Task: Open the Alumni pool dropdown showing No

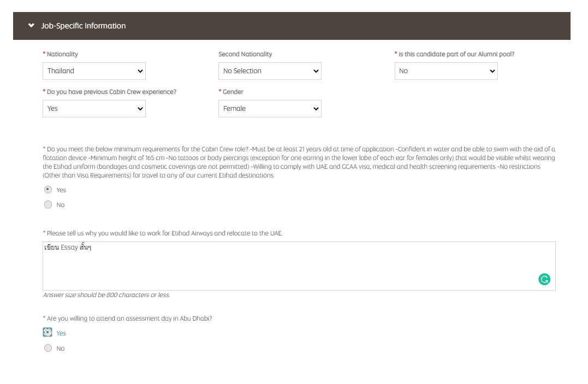Action: click(x=446, y=71)
